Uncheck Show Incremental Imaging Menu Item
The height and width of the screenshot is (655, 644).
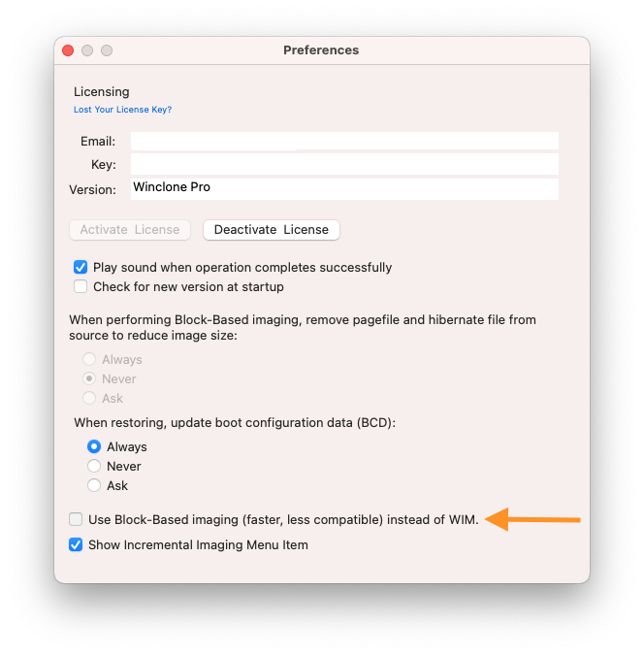pos(76,544)
